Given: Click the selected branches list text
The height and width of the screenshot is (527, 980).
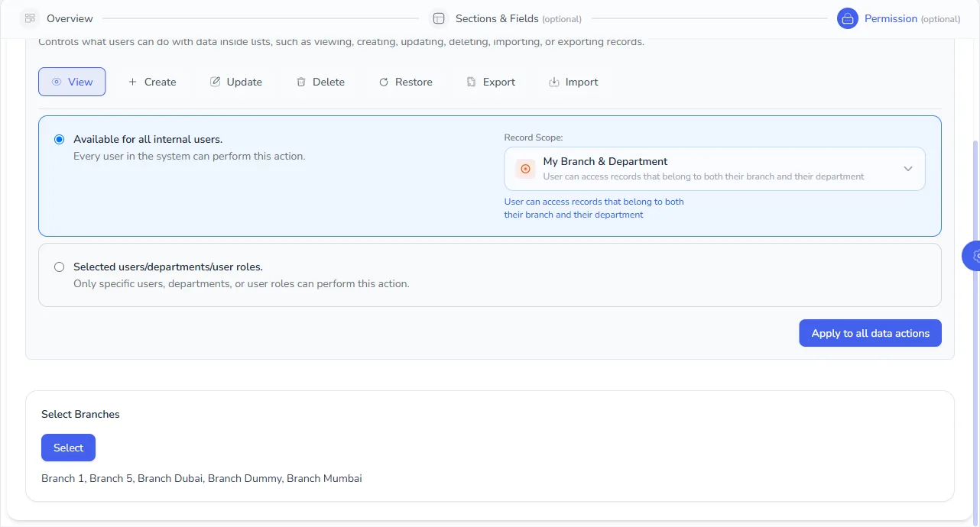Looking at the screenshot, I should pos(202,479).
